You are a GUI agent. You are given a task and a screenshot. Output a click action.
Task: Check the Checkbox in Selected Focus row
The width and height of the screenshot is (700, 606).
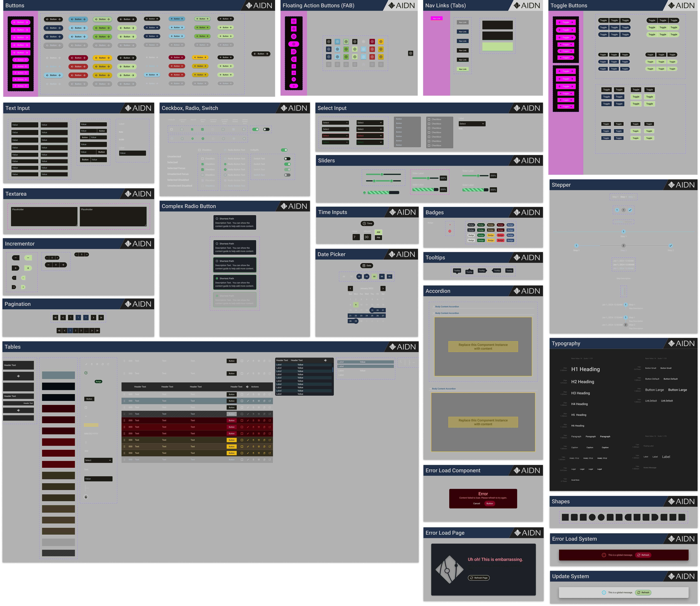[202, 169]
